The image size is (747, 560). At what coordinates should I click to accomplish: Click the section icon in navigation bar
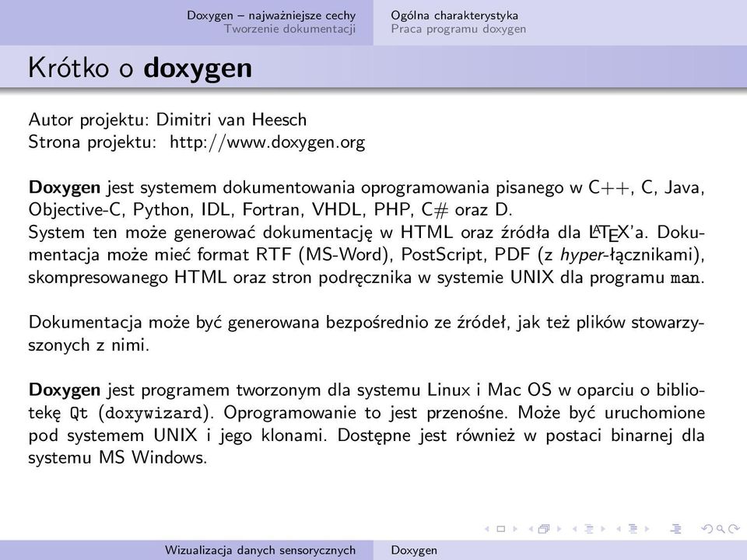633,529
